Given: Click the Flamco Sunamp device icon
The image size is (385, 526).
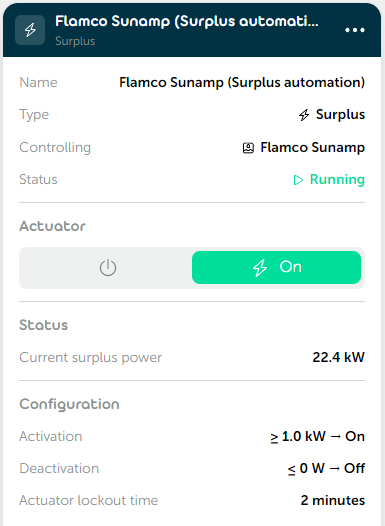Looking at the screenshot, I should click(248, 148).
